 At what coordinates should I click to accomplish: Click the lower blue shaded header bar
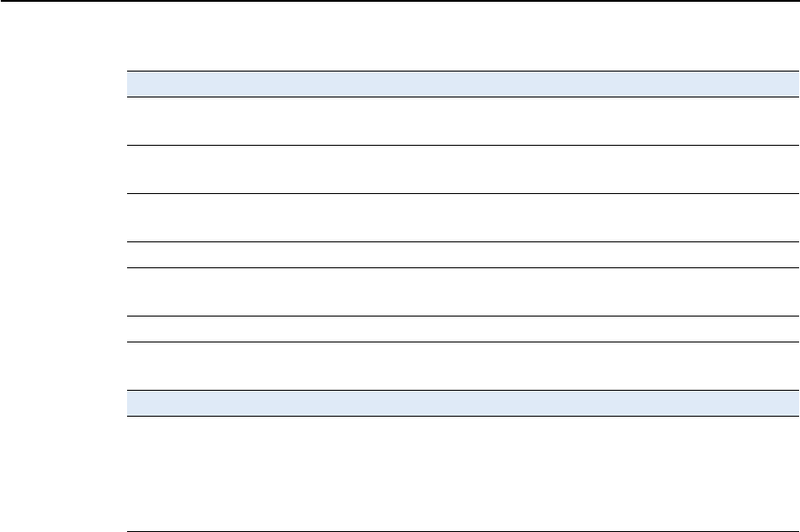pos(462,403)
